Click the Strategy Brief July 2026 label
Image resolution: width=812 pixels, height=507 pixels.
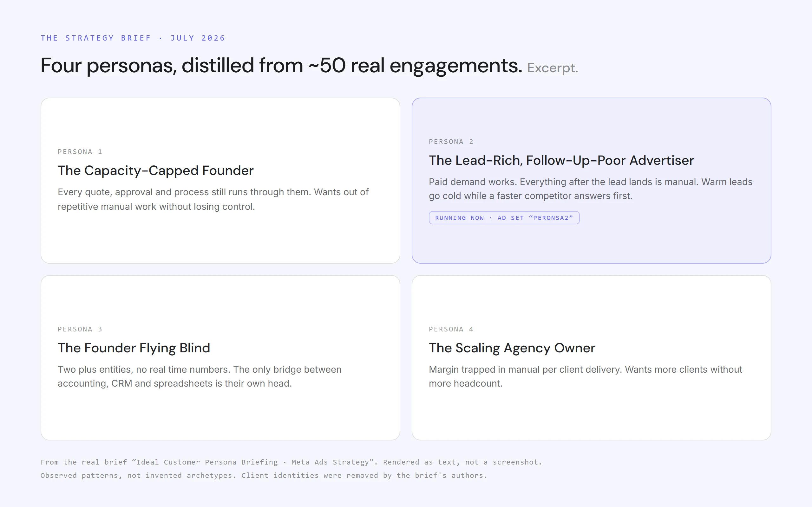(x=133, y=38)
